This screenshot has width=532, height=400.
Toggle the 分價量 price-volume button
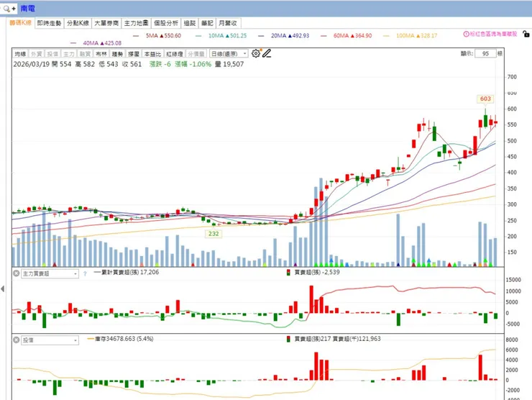click(196, 54)
